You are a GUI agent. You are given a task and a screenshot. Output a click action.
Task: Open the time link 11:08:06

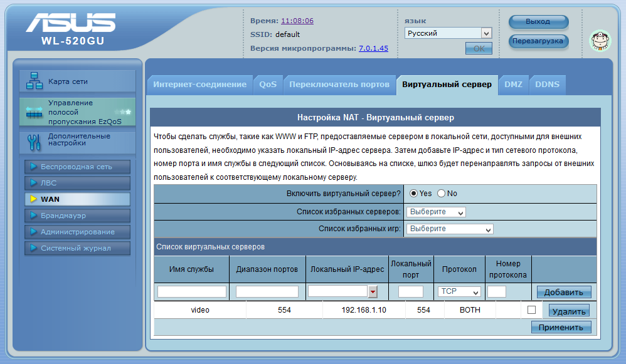(x=297, y=21)
